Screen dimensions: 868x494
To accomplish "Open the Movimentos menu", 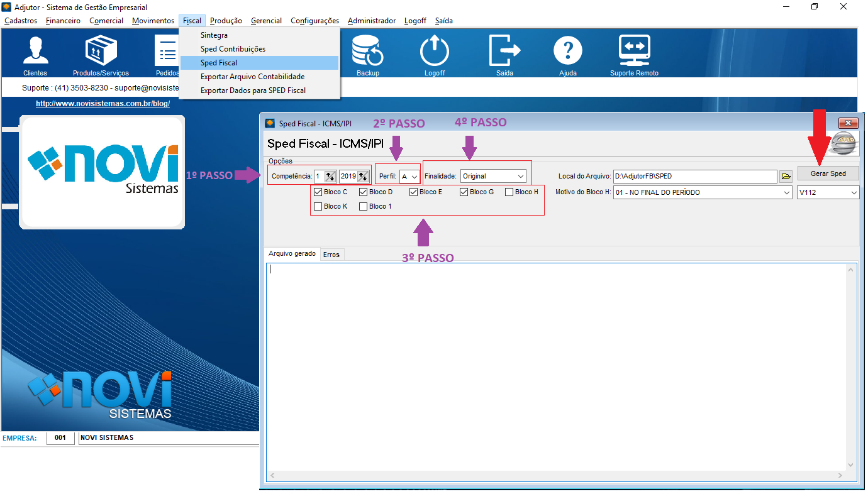I will pos(153,21).
